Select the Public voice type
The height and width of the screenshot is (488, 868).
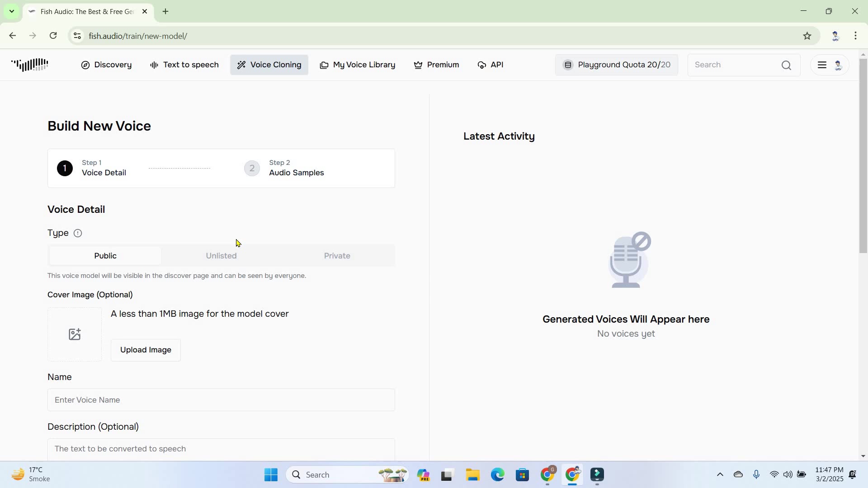pos(105,256)
